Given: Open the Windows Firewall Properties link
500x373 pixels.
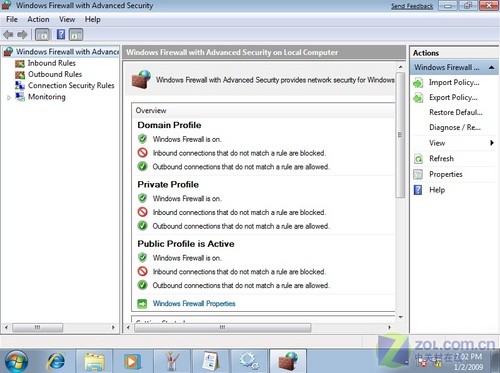Looking at the screenshot, I should coord(194,304).
